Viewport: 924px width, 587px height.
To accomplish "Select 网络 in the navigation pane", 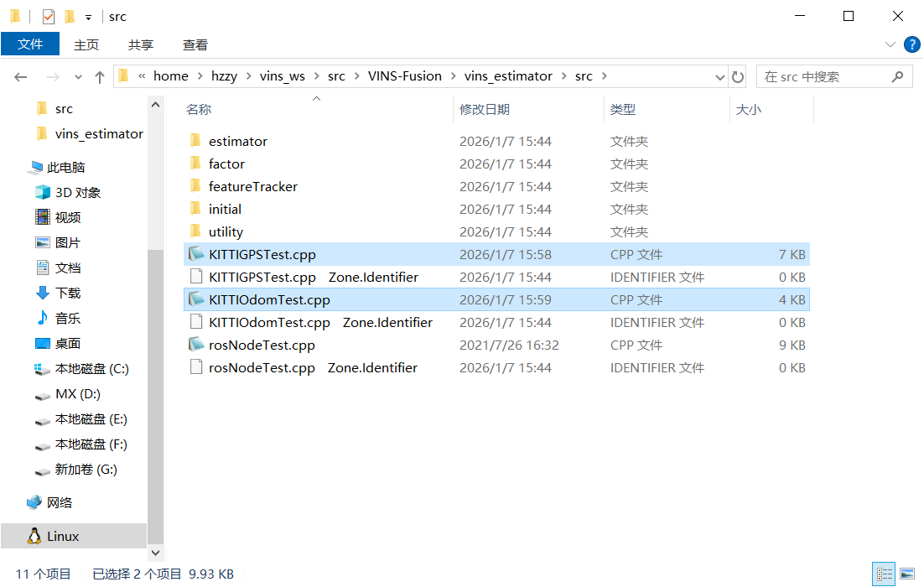I will (59, 502).
